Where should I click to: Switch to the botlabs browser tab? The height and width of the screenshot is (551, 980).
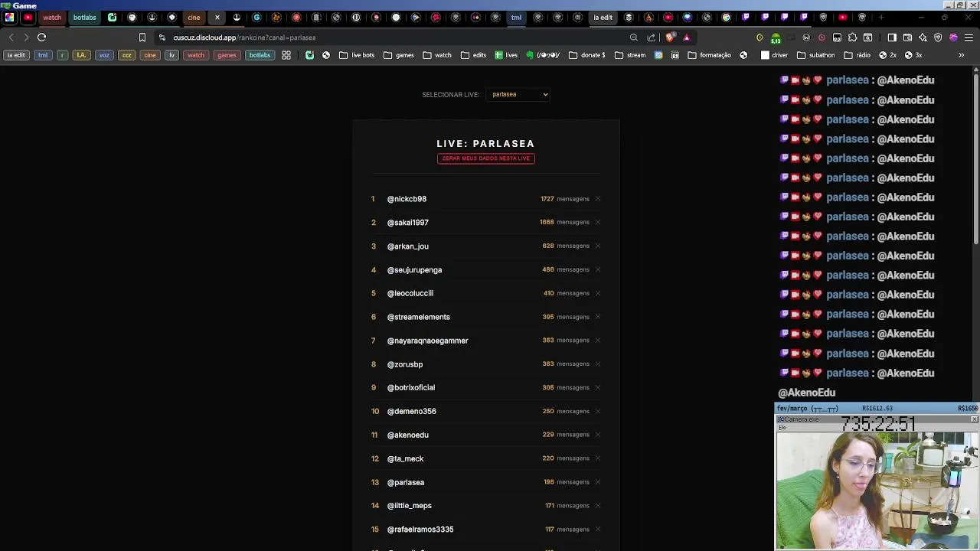(85, 18)
